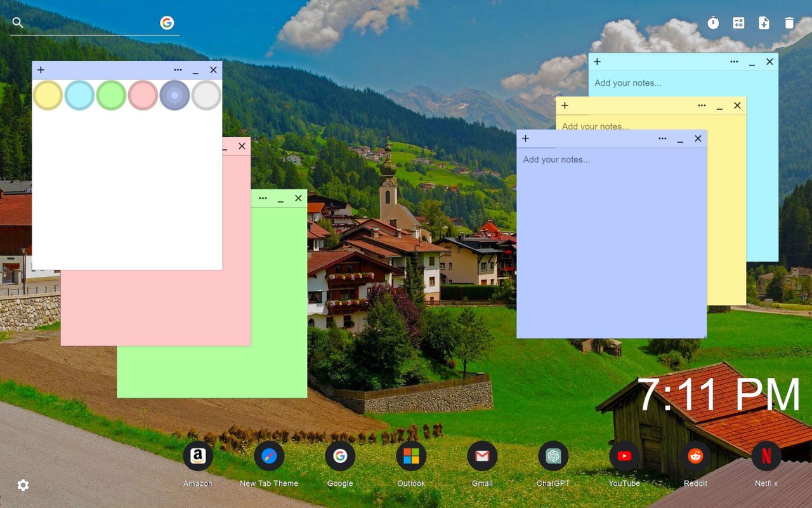Open options menu on cyan note
Screen dimensions: 812x508
coord(734,62)
